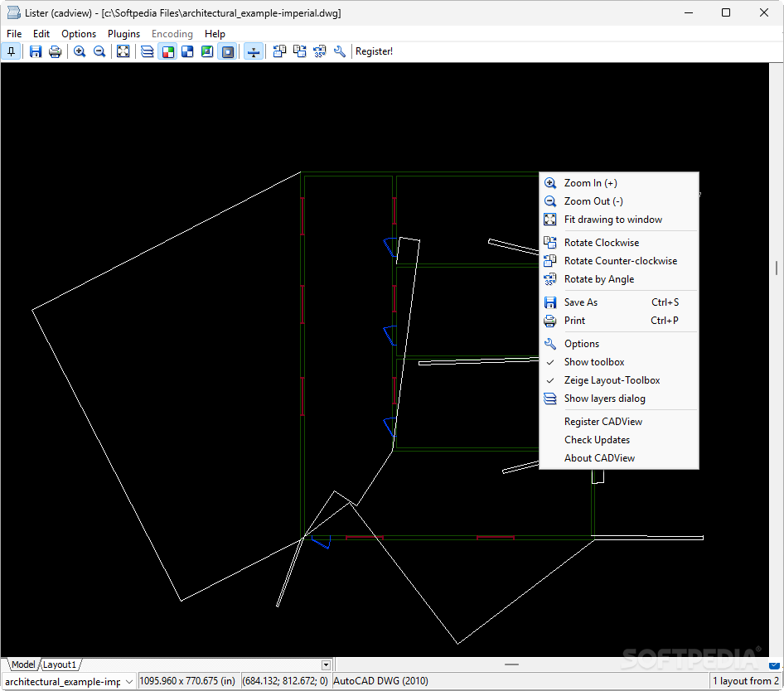Open the Options menu
Screen dimensions: 784x691
79,33
